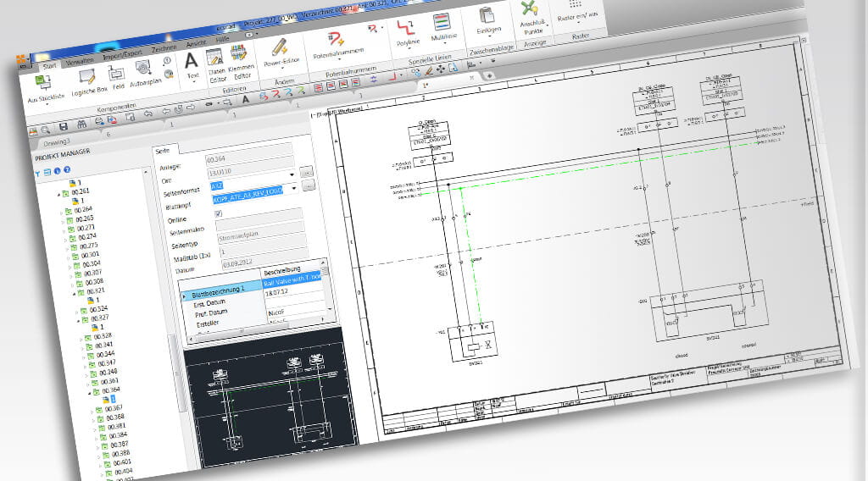Click the help question icon in Projekt Manager
This screenshot has height=481, width=868.
(x=67, y=169)
